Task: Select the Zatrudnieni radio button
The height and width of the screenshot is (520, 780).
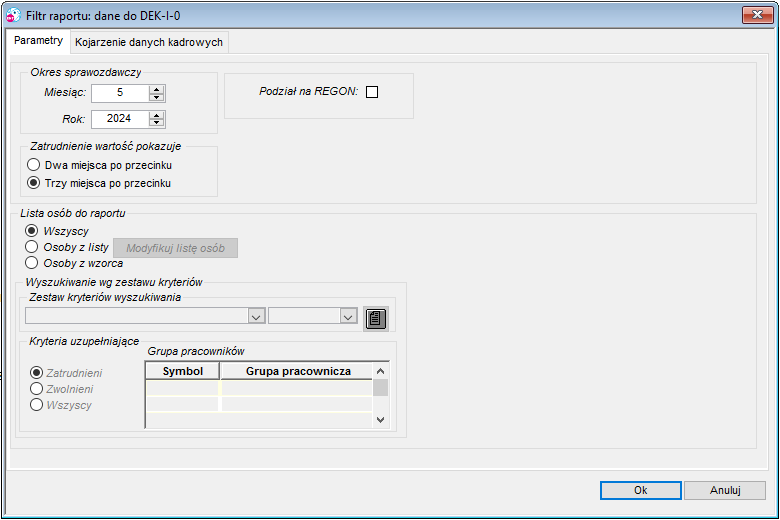Action: [36, 373]
